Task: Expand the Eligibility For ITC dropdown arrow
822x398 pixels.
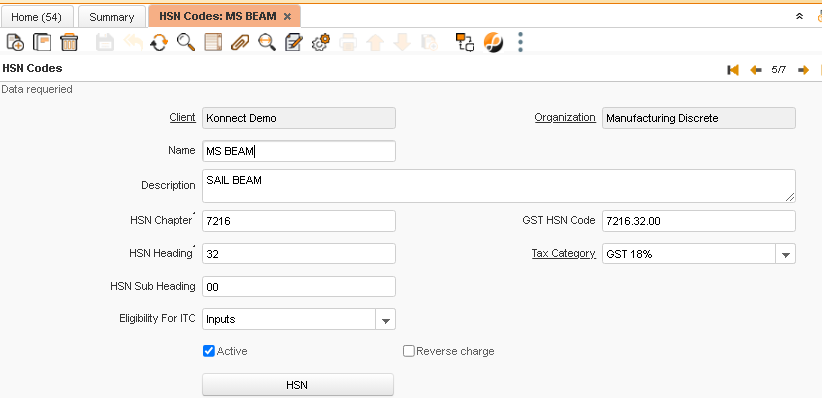Action: pyautogui.click(x=386, y=319)
